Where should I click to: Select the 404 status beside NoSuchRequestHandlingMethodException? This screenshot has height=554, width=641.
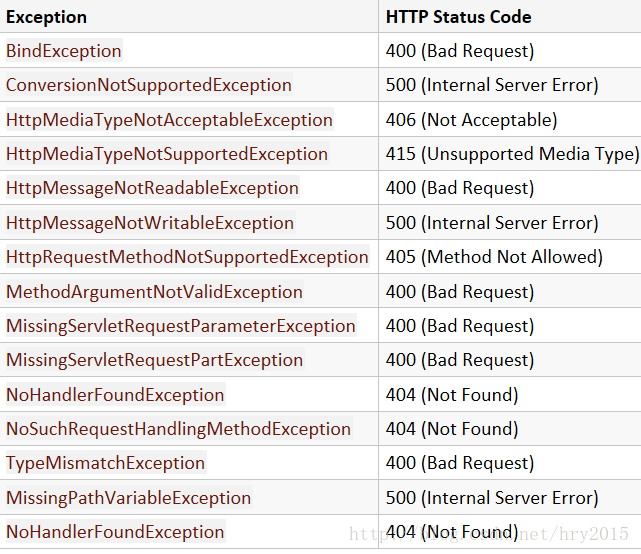click(x=452, y=429)
